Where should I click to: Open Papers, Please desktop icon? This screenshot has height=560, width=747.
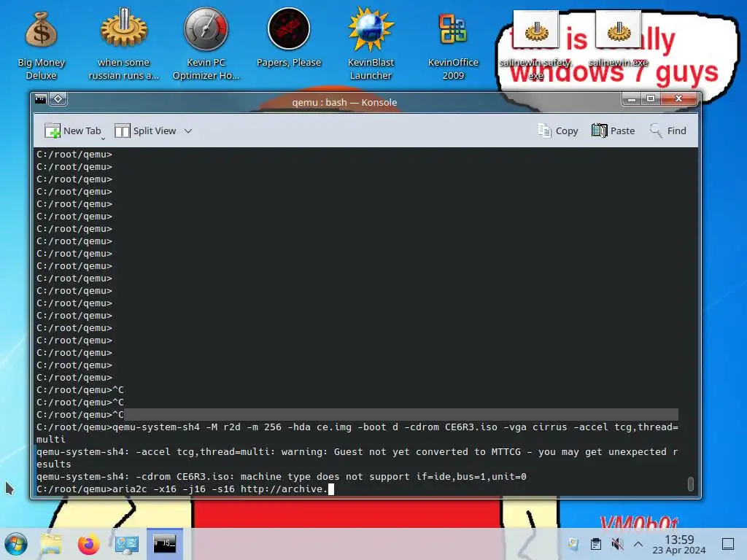point(289,39)
